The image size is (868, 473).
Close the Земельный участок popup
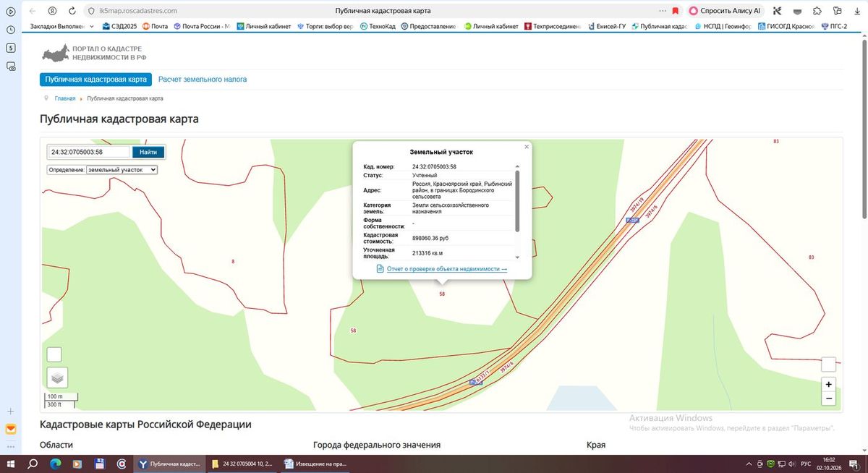pos(527,146)
